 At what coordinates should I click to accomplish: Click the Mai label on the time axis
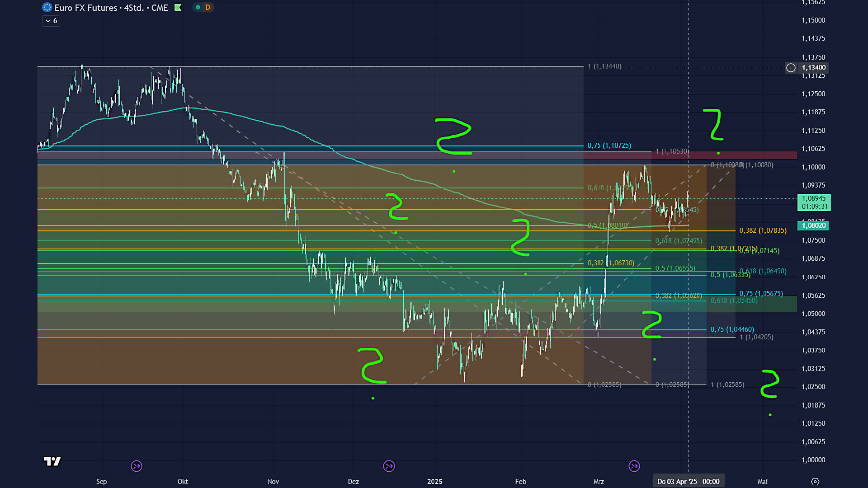point(763,482)
